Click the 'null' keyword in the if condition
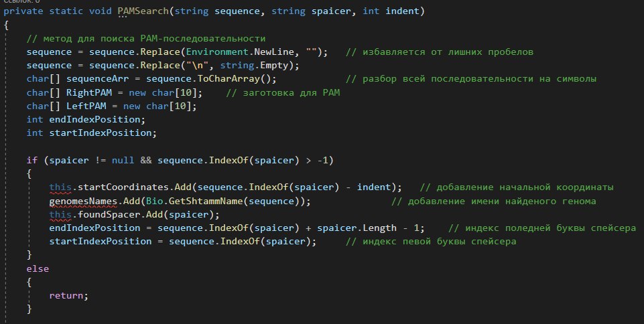 [123, 161]
